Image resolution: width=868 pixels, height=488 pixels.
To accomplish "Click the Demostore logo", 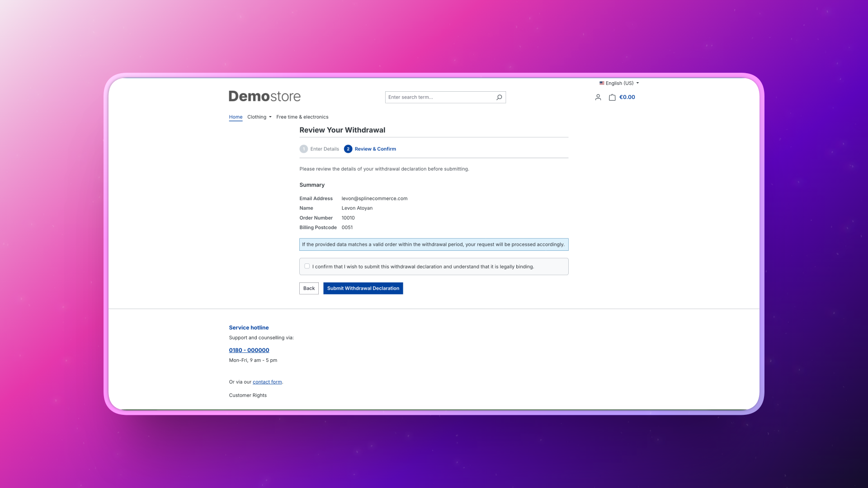I will click(x=264, y=96).
